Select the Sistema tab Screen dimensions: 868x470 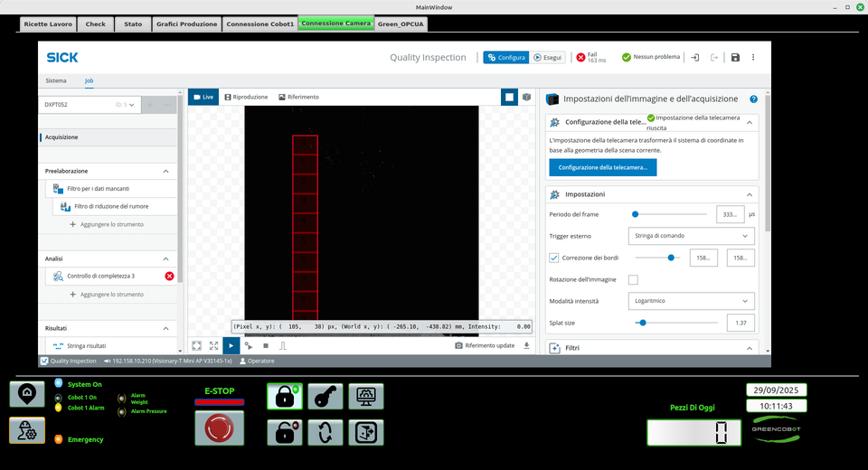pyautogui.click(x=56, y=80)
